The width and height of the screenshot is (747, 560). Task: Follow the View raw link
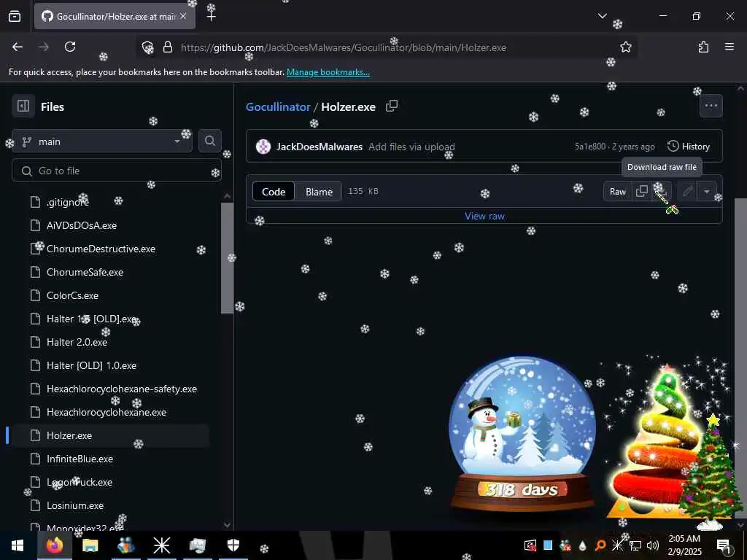[x=484, y=216]
